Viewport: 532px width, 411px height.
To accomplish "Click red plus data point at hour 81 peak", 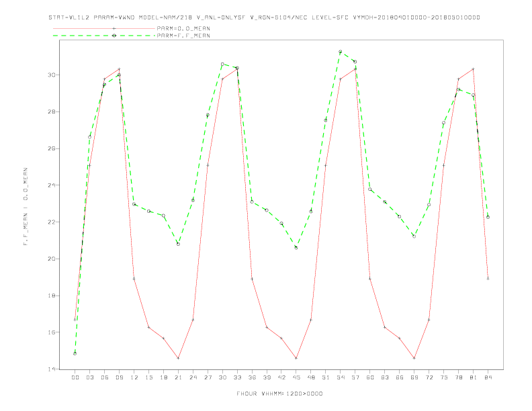I will coord(474,69).
